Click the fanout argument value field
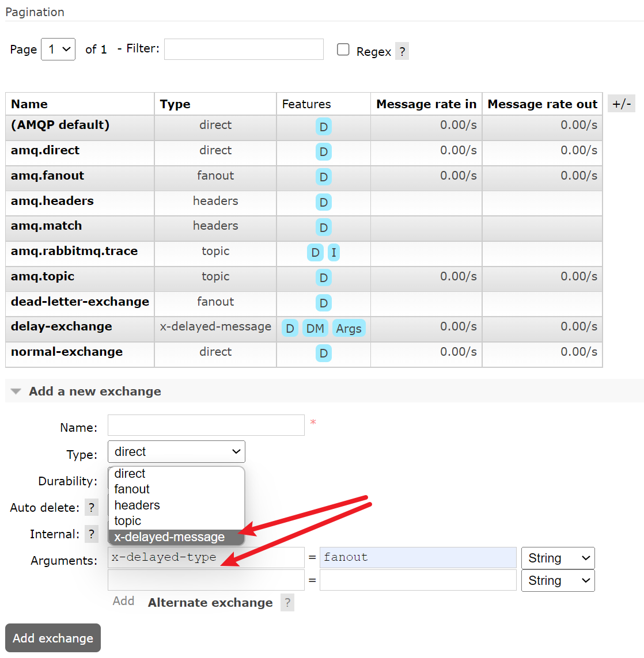644x658 pixels. click(418, 558)
